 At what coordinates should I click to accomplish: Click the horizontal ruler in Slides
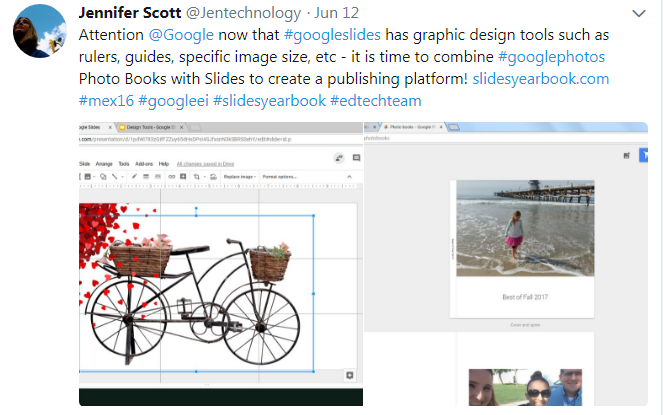click(220, 186)
